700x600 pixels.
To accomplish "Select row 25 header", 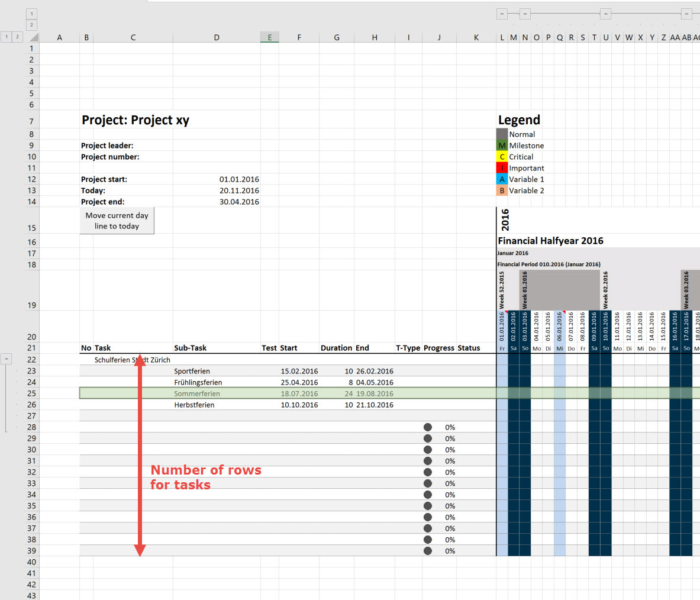I will click(x=31, y=393).
